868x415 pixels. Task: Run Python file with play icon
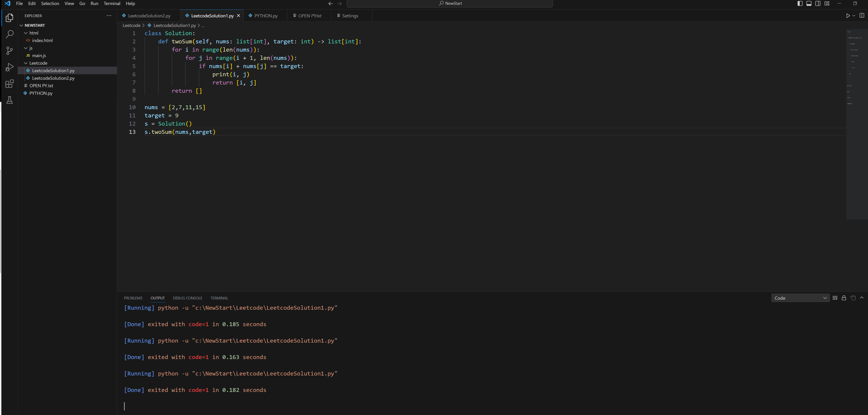848,16
